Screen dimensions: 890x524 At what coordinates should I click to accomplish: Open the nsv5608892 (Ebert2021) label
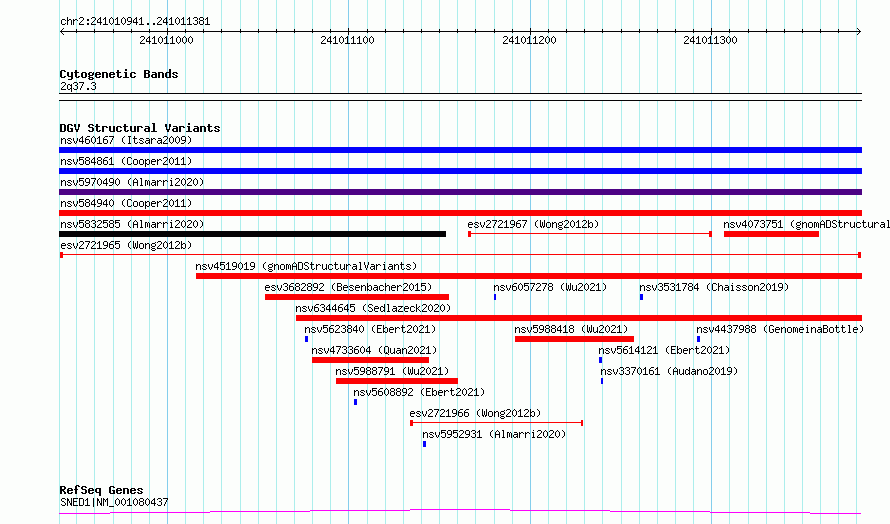click(x=419, y=392)
